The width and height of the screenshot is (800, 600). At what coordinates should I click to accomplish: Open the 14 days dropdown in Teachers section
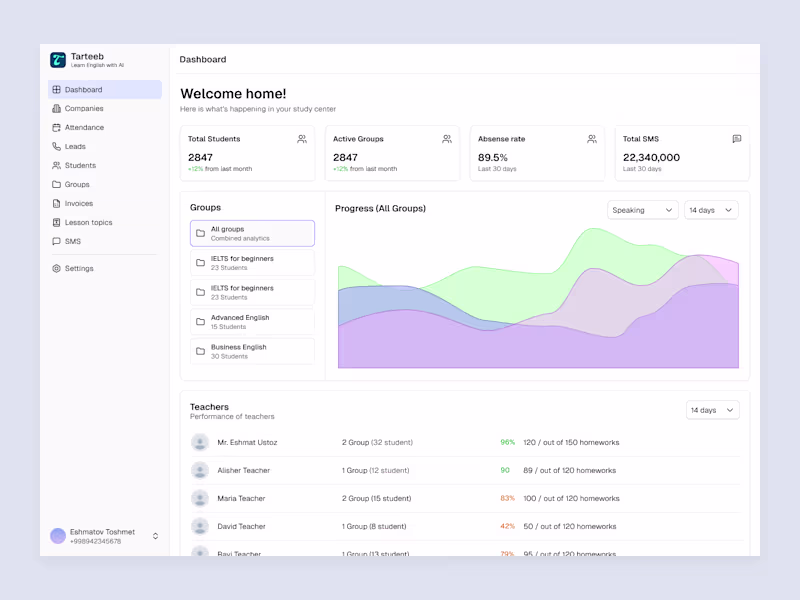[712, 410]
